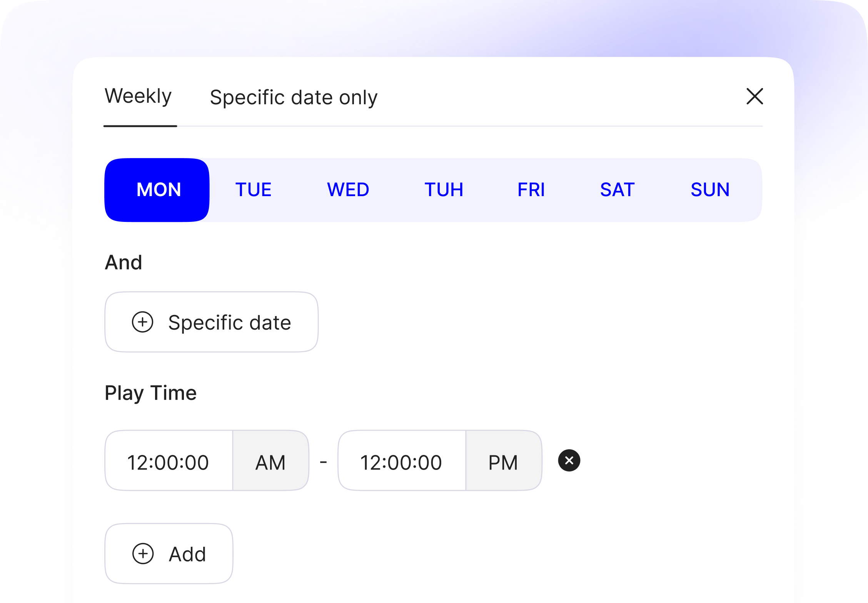This screenshot has width=868, height=603.
Task: Switch to the Weekly tab
Action: [x=139, y=96]
